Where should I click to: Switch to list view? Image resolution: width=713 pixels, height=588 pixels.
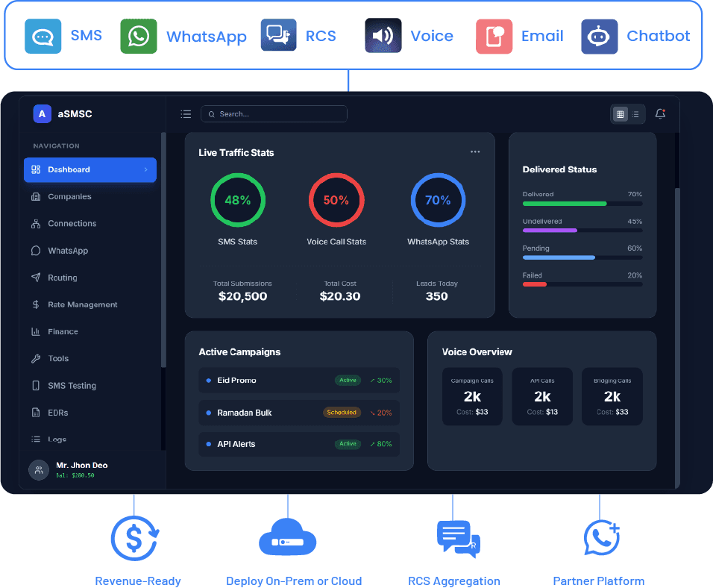(x=635, y=114)
